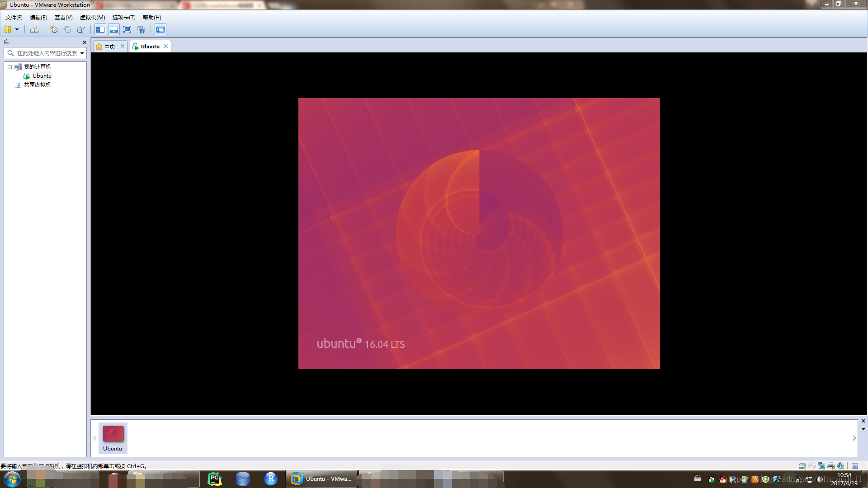Click the printer device status icon

[831, 466]
